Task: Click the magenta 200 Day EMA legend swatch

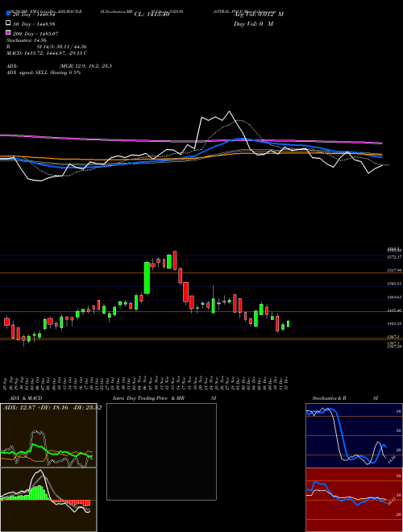Action: point(9,32)
